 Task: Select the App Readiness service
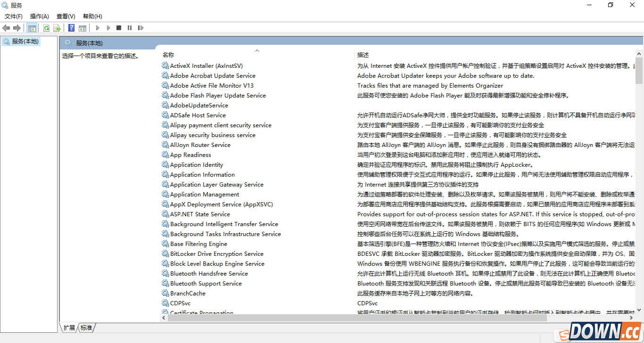click(x=190, y=155)
